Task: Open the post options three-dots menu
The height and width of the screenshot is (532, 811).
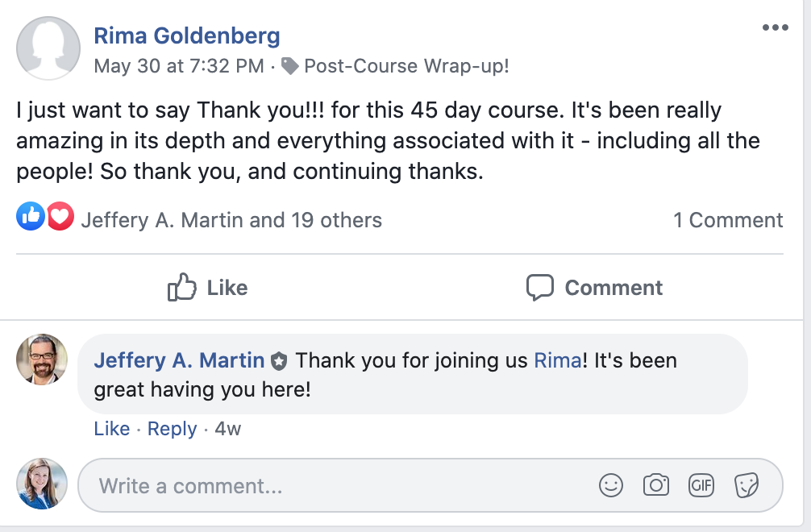Action: pyautogui.click(x=775, y=28)
